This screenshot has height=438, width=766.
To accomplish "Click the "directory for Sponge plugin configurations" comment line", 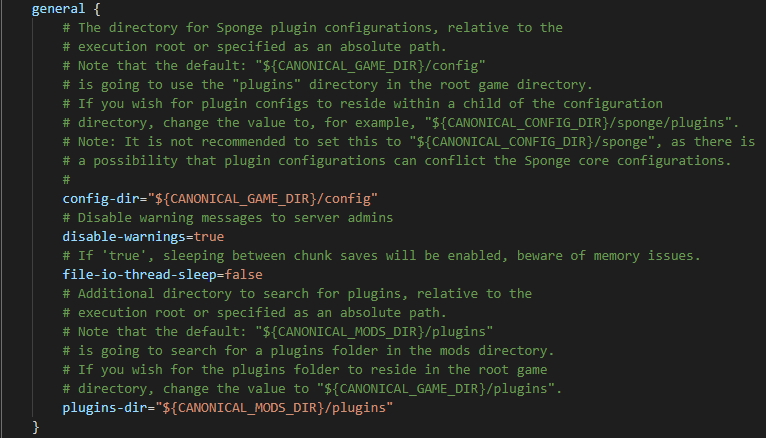I will coord(313,28).
